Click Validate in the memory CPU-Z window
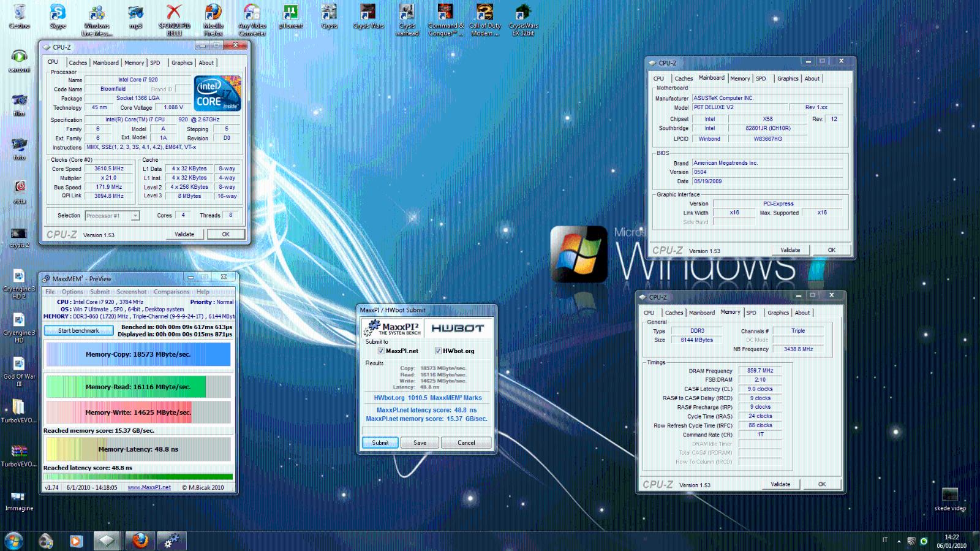The image size is (980, 551). 780,484
